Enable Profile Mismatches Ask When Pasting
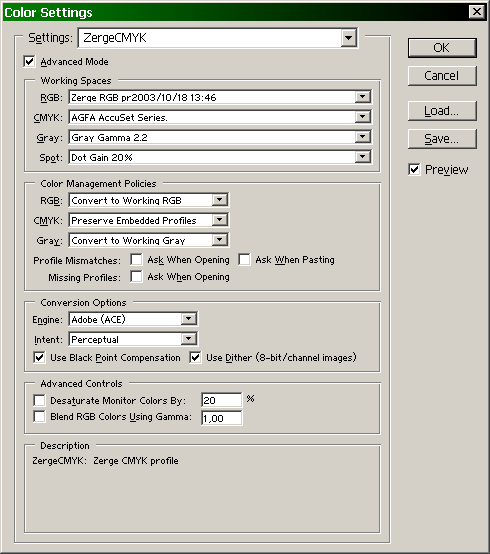 (x=244, y=260)
